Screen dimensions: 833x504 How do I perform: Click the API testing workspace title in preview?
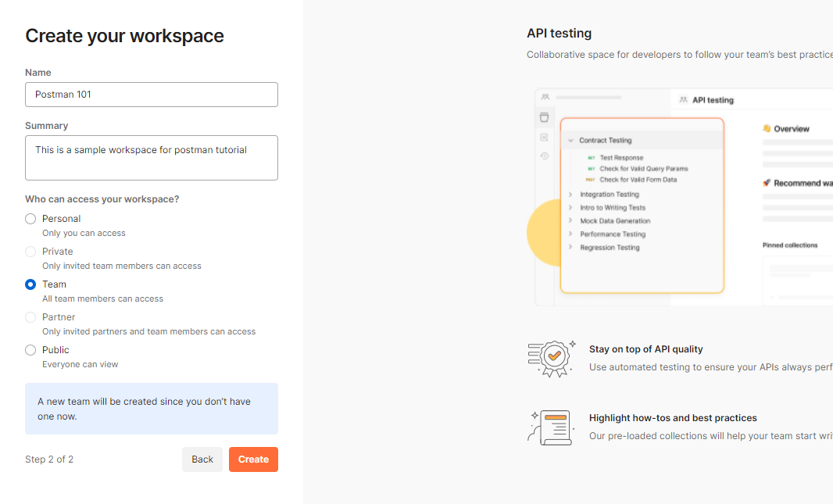pos(713,100)
